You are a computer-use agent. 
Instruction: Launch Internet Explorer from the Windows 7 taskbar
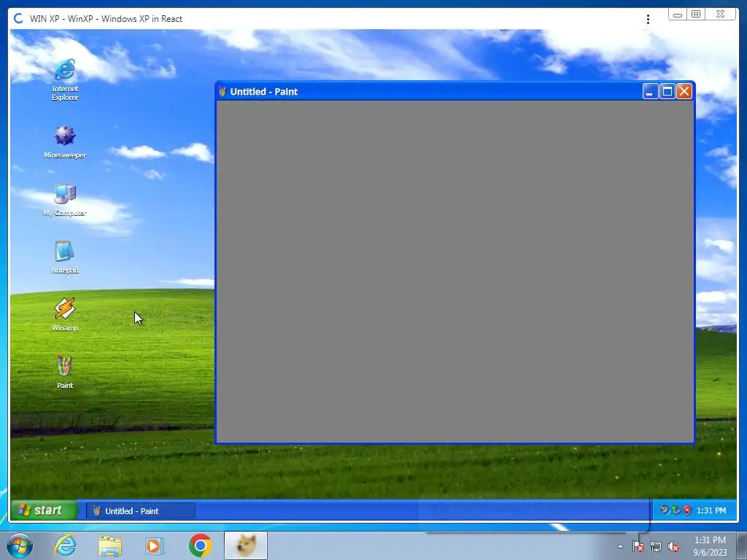pos(65,545)
